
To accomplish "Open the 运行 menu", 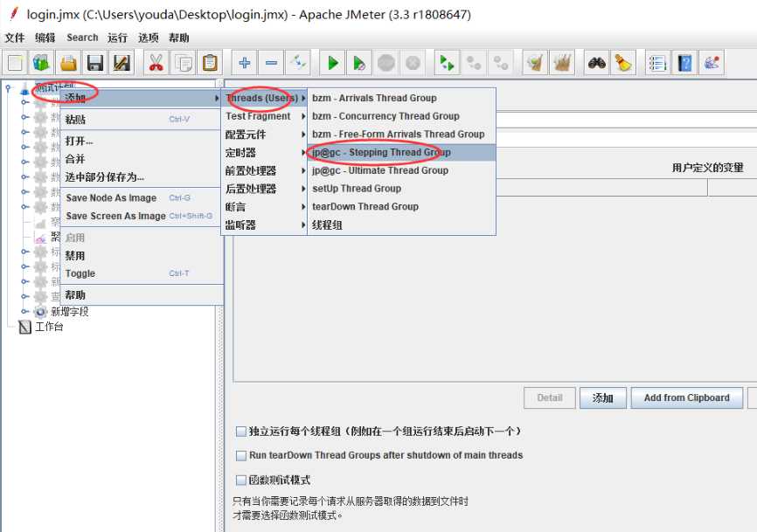I will [x=117, y=38].
